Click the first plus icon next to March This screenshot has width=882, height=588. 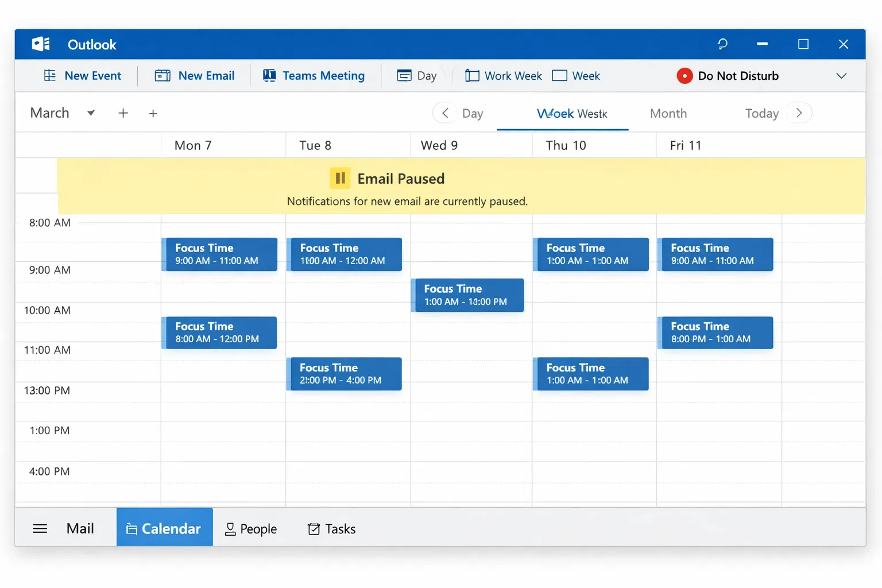click(123, 113)
